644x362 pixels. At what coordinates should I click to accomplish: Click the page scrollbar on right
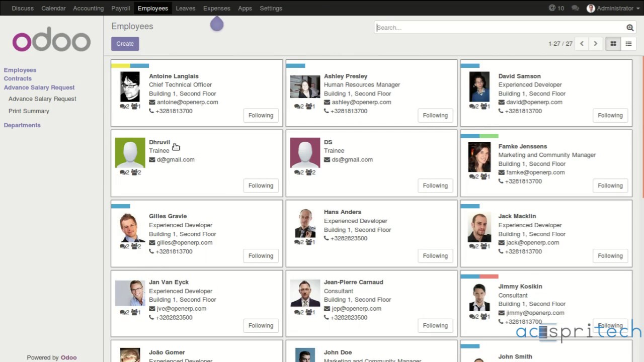[642, 126]
